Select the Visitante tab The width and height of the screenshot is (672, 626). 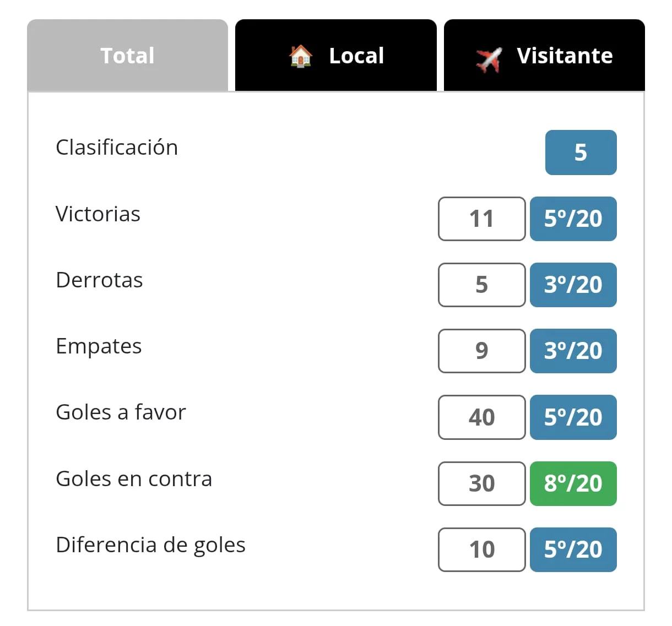tap(564, 56)
